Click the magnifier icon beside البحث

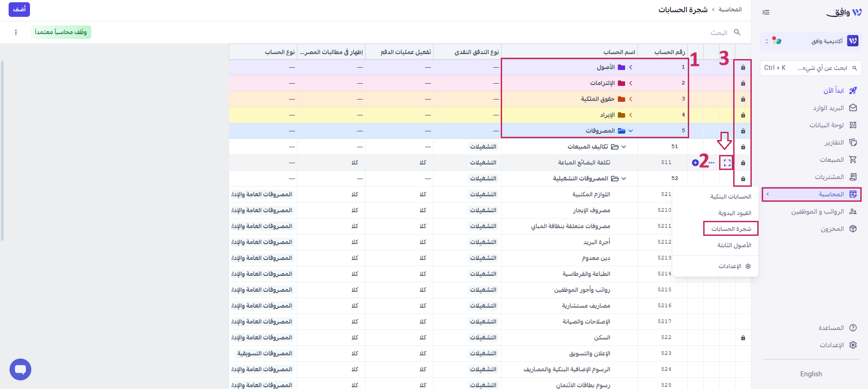click(737, 32)
